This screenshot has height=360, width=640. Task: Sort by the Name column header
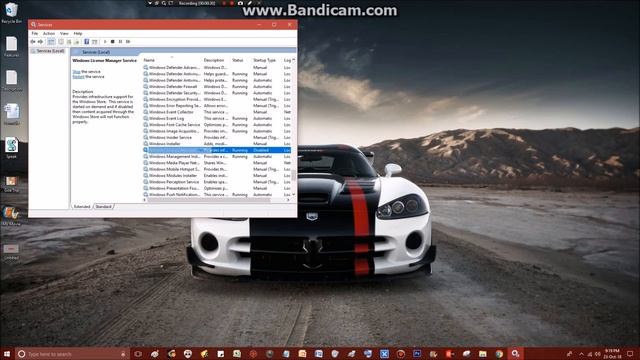(x=171, y=60)
